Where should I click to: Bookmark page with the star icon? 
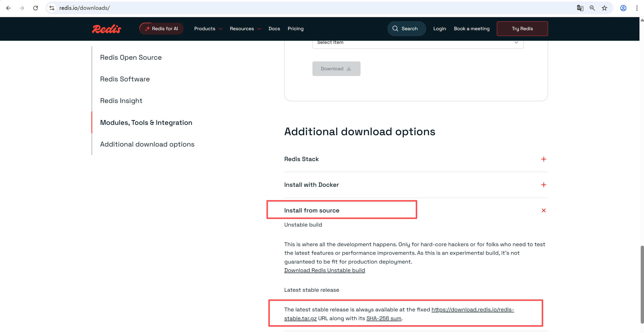pos(604,8)
